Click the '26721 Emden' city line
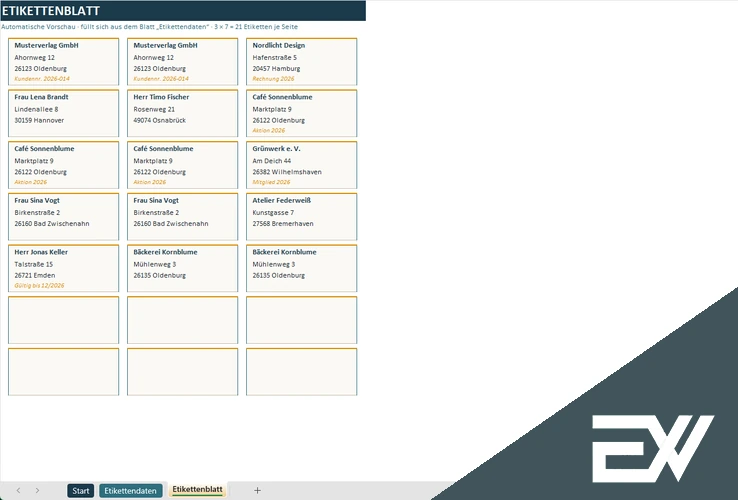Viewport: 738px width, 500px height. click(35, 275)
